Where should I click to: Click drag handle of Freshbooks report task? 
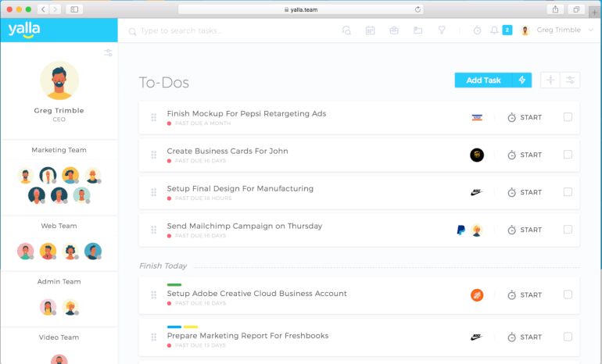click(153, 337)
